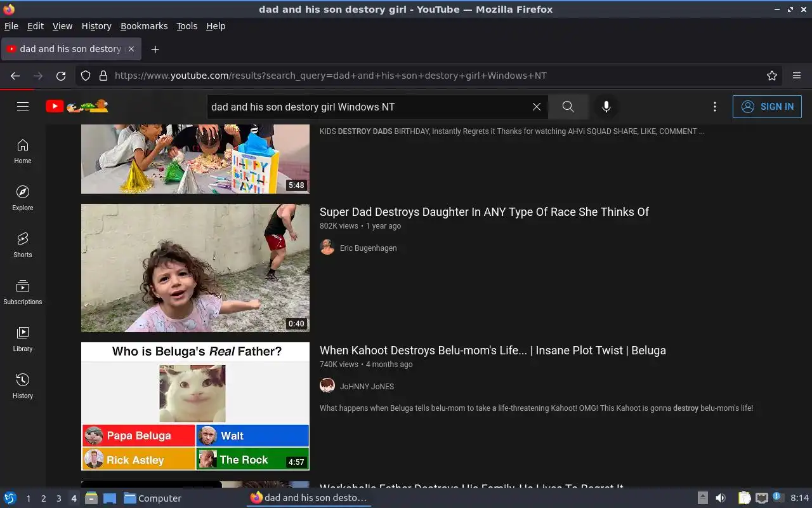Open YouTube settings three-dot menu
This screenshot has width=812, height=508.
point(715,107)
